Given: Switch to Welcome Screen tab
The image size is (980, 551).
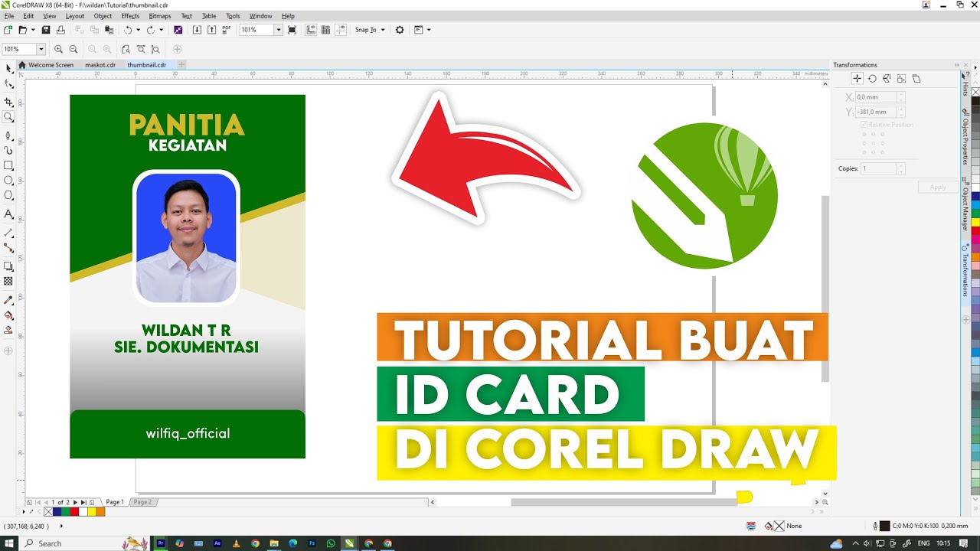Looking at the screenshot, I should click(x=47, y=65).
